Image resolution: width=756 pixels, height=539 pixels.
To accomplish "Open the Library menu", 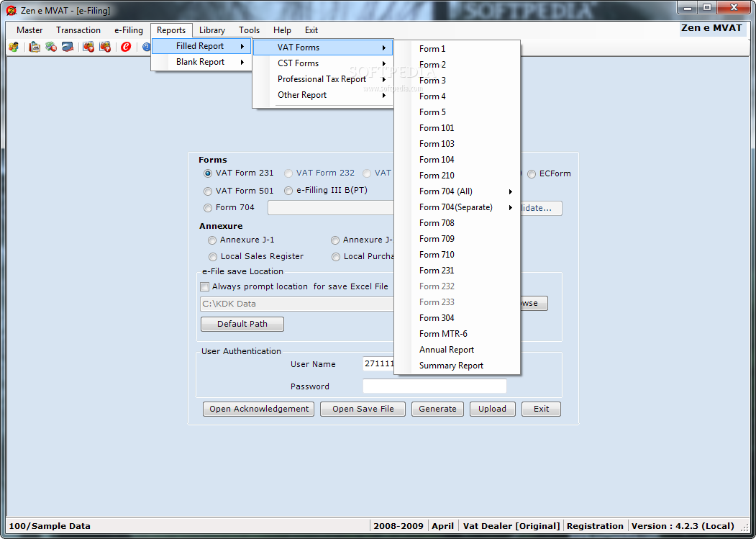I will click(x=212, y=30).
